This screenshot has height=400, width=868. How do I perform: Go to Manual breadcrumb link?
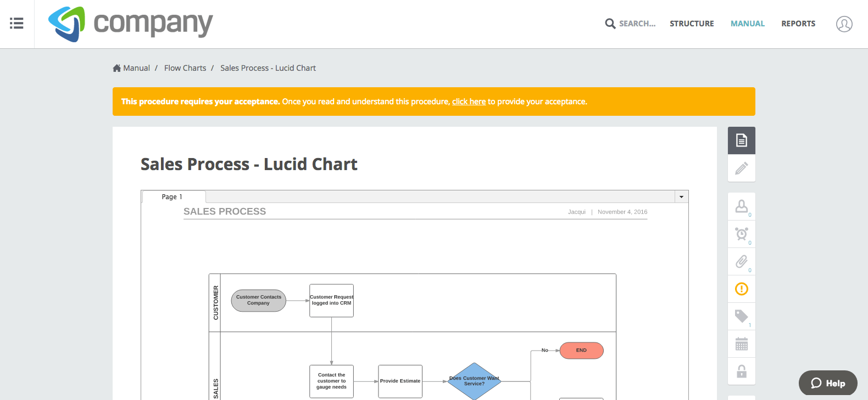click(136, 68)
